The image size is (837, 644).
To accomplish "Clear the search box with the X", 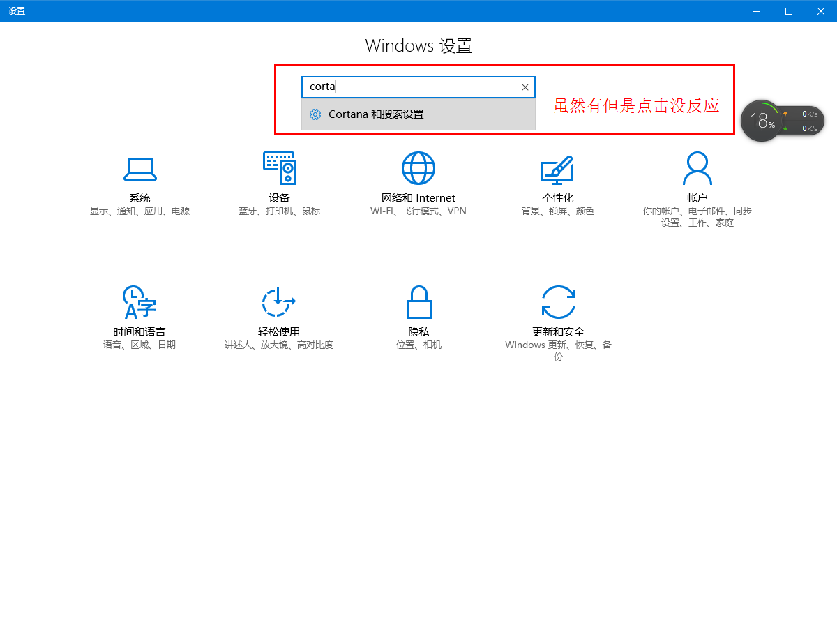I will [525, 87].
